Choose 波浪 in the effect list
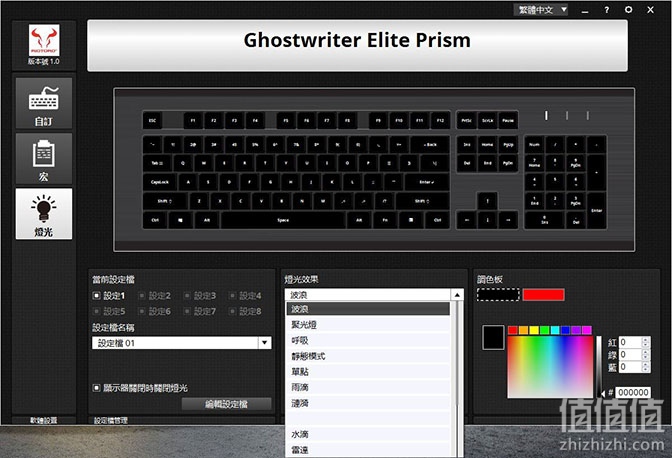The height and width of the screenshot is (458, 672). [368, 309]
